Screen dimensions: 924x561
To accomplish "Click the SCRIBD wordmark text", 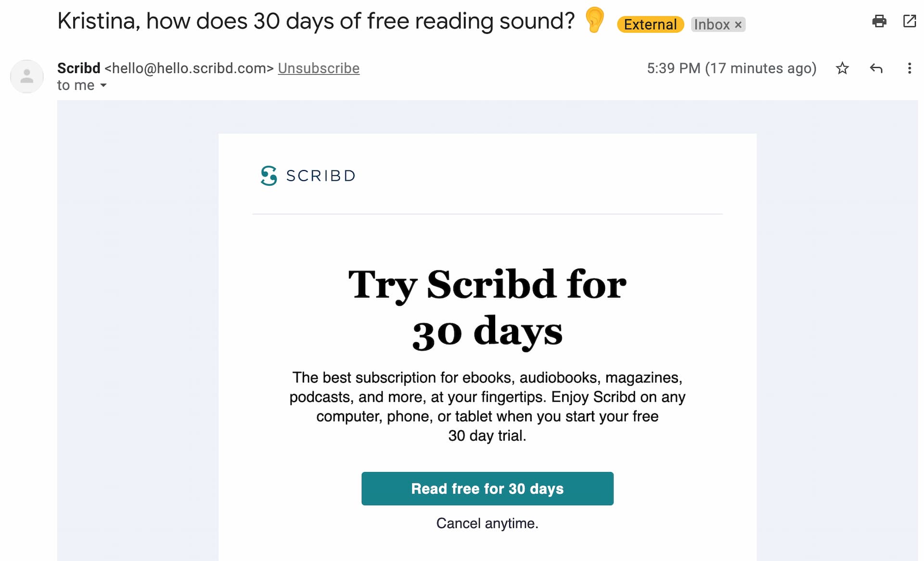I will coord(321,176).
